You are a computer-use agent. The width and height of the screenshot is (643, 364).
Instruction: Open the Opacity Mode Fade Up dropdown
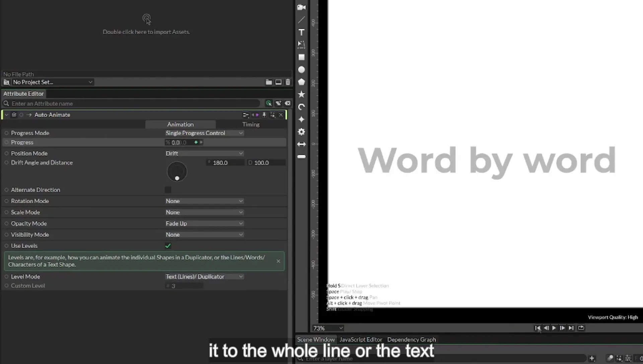point(204,223)
